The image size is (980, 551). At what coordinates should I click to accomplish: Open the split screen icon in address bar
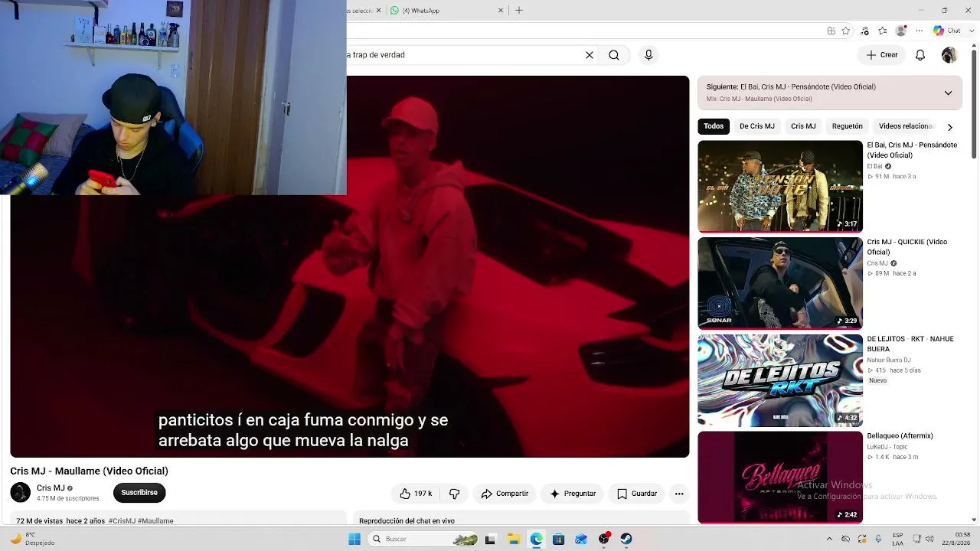coord(831,31)
